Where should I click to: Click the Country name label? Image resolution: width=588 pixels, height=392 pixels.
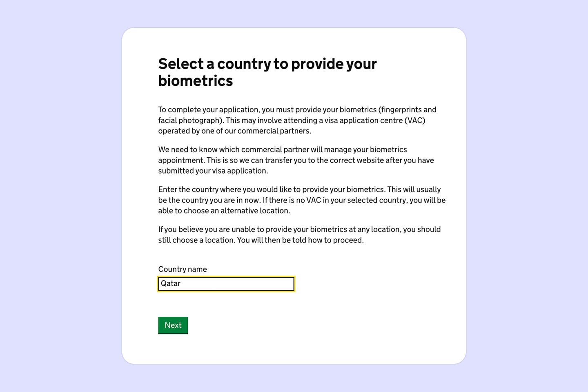point(183,269)
